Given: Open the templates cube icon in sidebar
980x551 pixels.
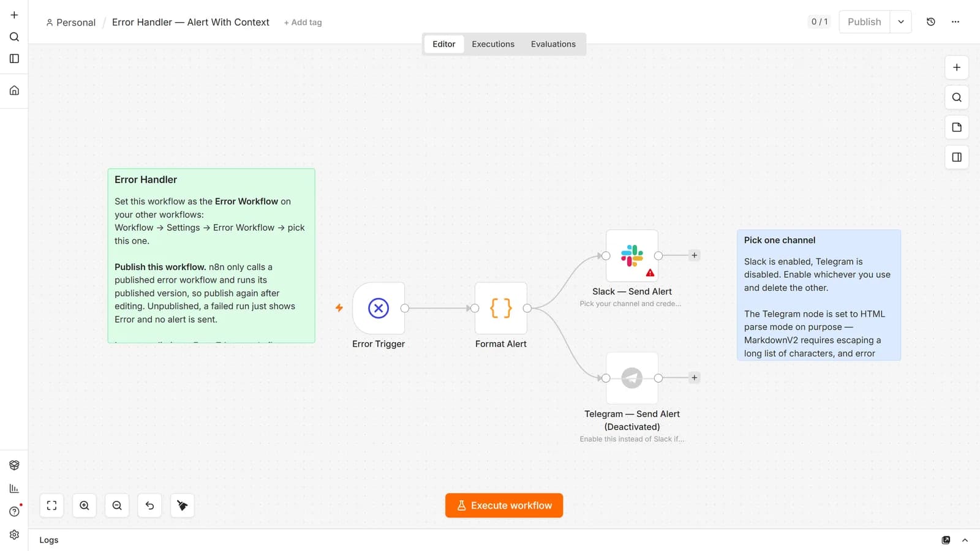Looking at the screenshot, I should pyautogui.click(x=14, y=465).
